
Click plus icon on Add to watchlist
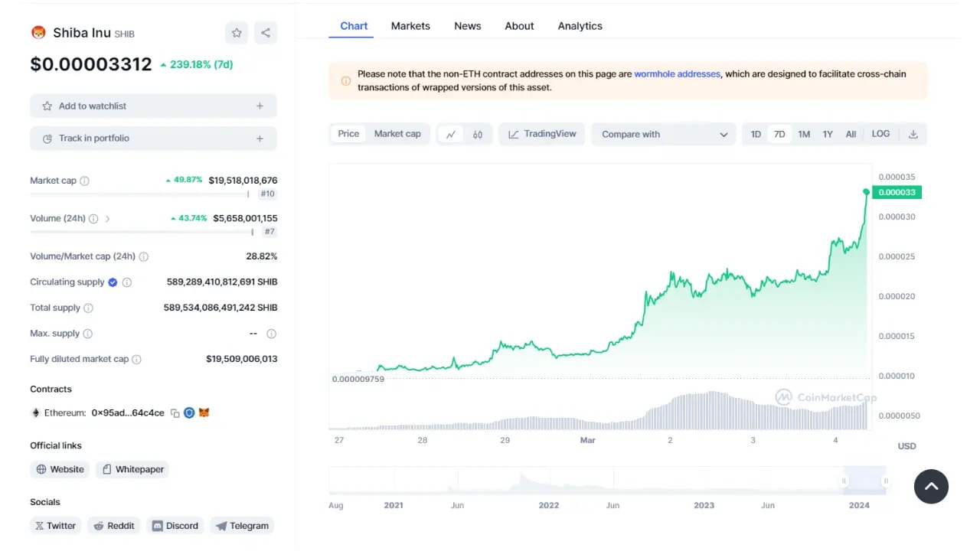tap(260, 106)
